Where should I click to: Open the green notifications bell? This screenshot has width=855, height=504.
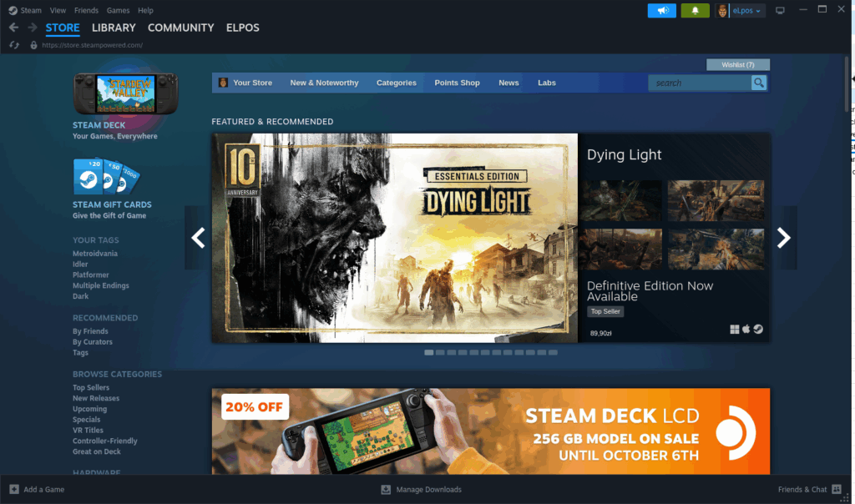(x=696, y=10)
